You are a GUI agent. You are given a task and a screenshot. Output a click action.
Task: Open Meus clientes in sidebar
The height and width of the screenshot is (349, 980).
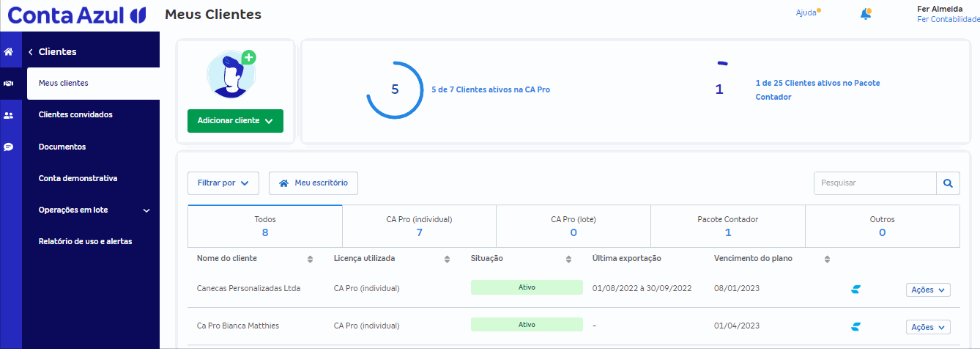(93, 84)
